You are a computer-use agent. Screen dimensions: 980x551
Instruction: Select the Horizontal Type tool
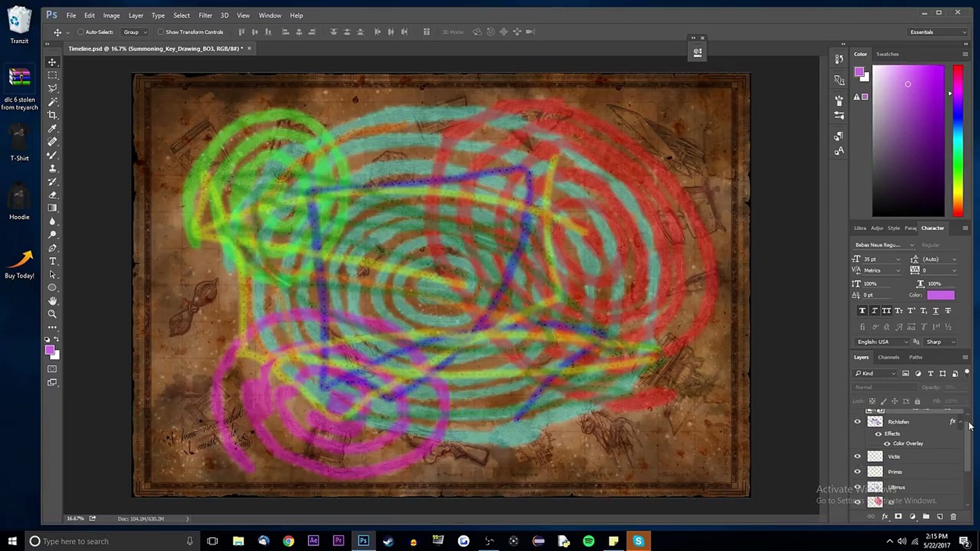(x=52, y=261)
